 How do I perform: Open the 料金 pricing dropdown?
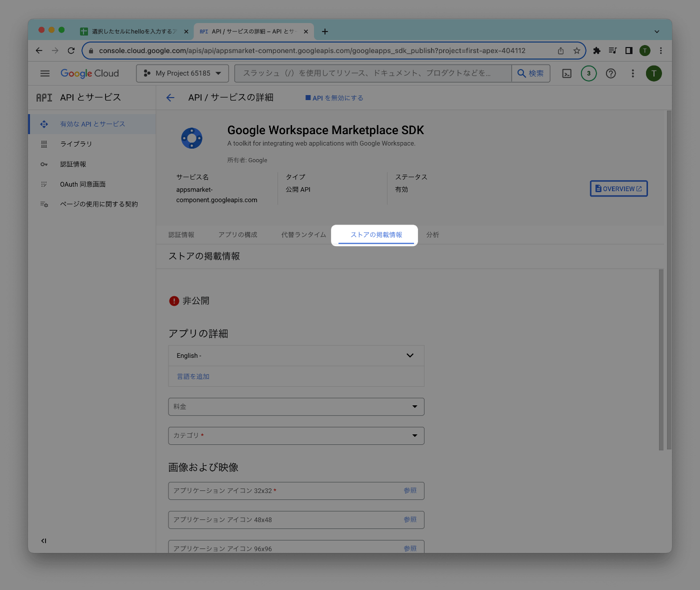296,407
